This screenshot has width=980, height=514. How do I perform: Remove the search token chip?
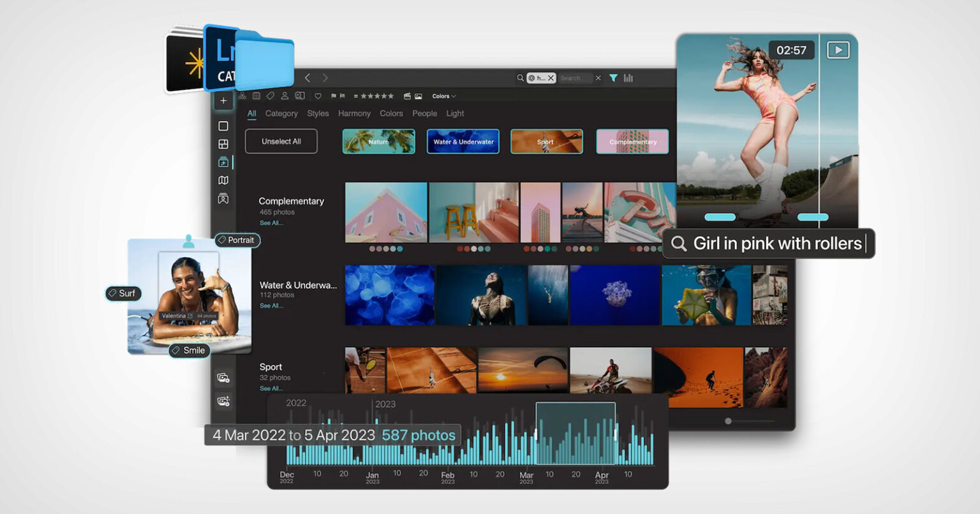(551, 78)
